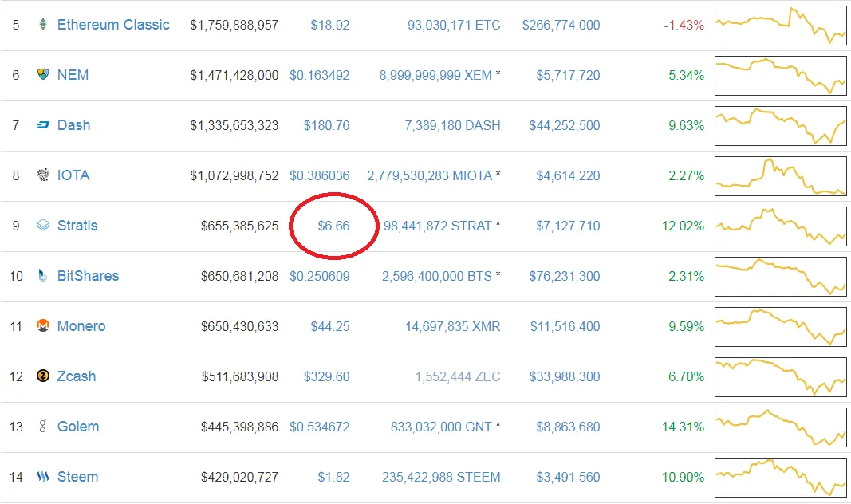
Task: Open the Monero coin page
Action: (81, 326)
